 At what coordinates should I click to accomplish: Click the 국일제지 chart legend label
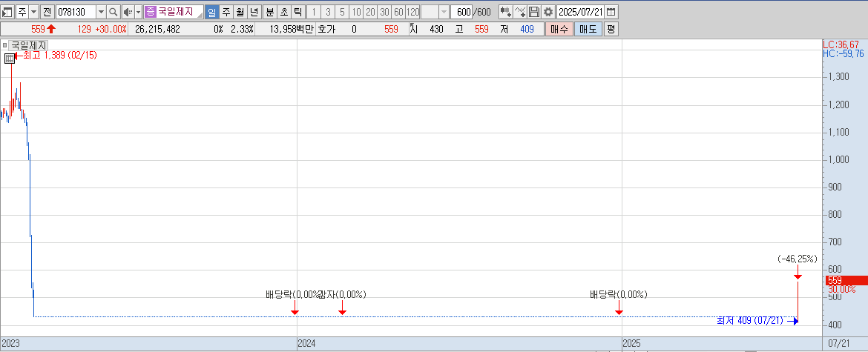30,46
